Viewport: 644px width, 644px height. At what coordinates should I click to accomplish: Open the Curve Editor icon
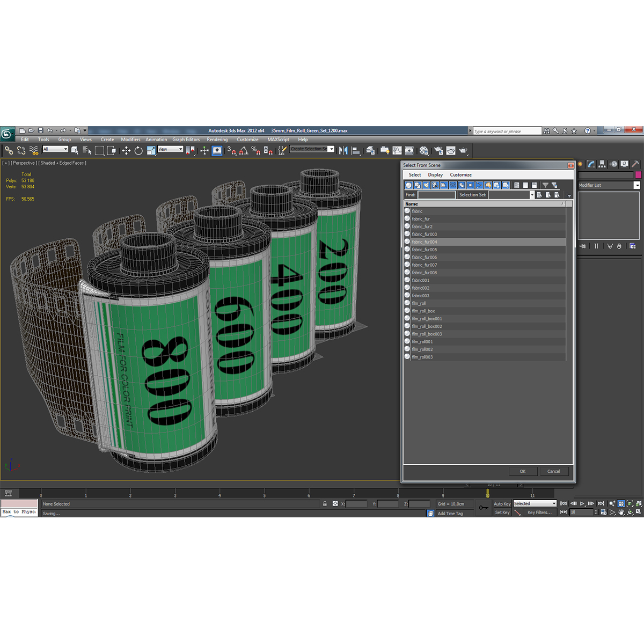pos(397,151)
